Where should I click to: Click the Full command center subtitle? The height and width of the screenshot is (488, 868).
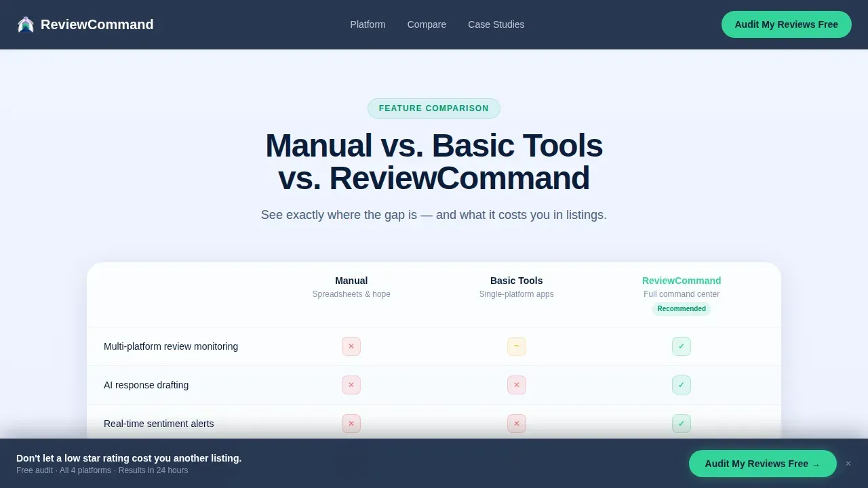[x=682, y=294]
